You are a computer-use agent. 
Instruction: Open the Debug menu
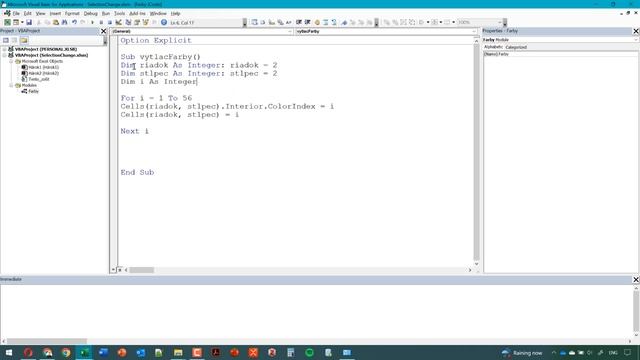pos(91,13)
